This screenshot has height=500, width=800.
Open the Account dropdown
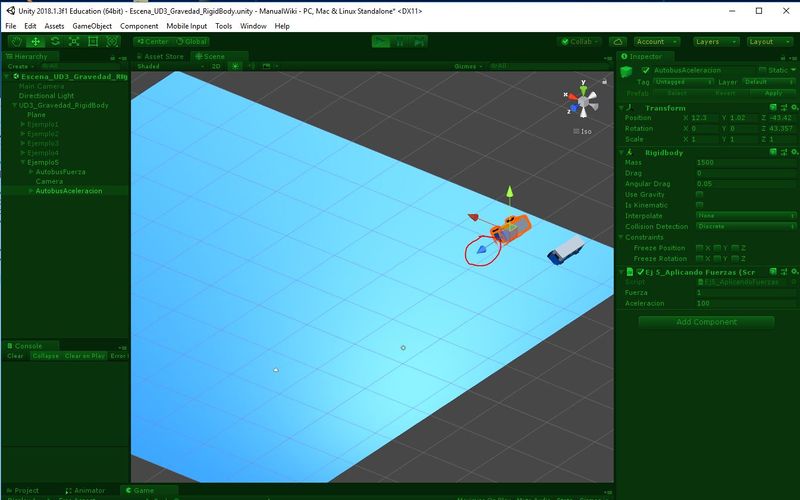click(x=657, y=42)
